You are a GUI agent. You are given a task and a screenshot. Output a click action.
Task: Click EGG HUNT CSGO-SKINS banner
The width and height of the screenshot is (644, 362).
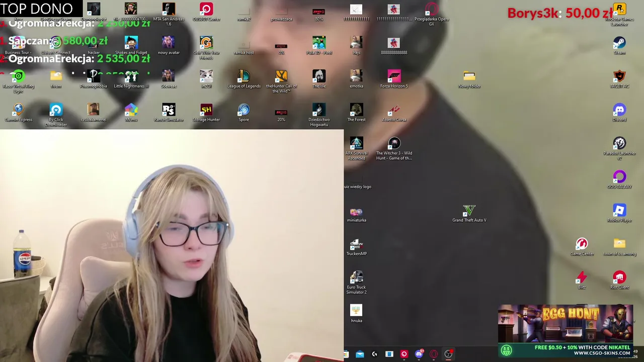[566, 330]
